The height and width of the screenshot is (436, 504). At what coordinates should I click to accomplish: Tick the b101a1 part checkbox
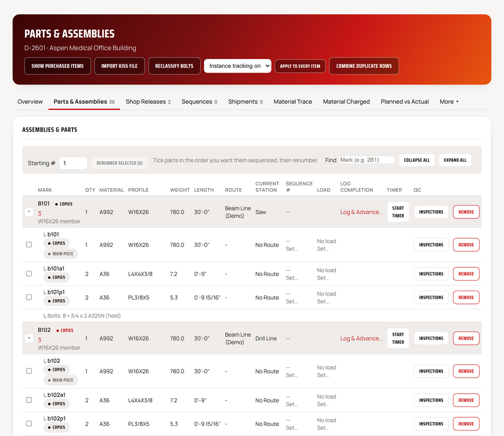(x=29, y=274)
